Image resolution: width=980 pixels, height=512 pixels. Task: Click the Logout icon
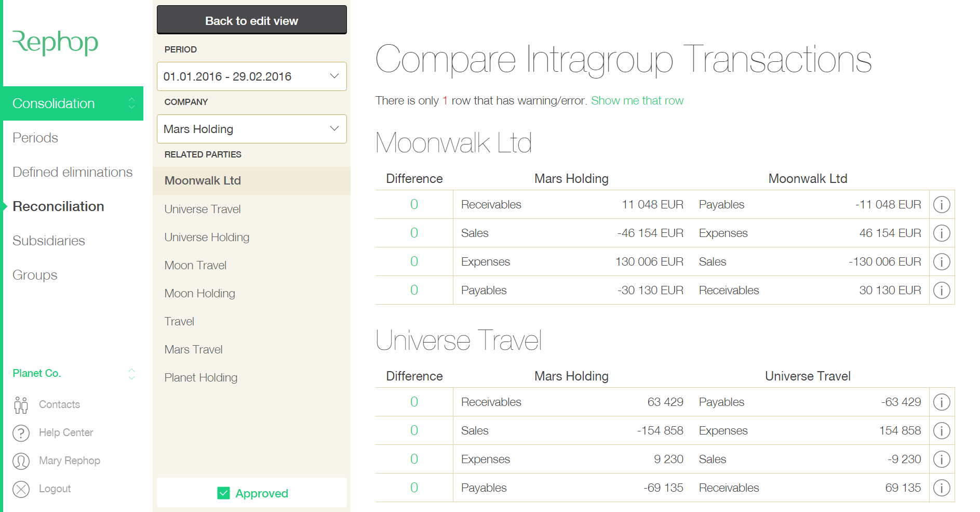click(x=21, y=489)
